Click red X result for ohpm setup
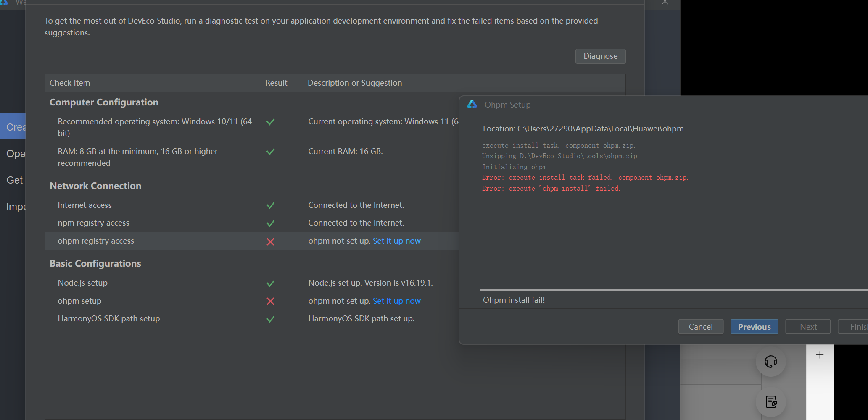Screen dimensions: 868x420 [270, 301]
